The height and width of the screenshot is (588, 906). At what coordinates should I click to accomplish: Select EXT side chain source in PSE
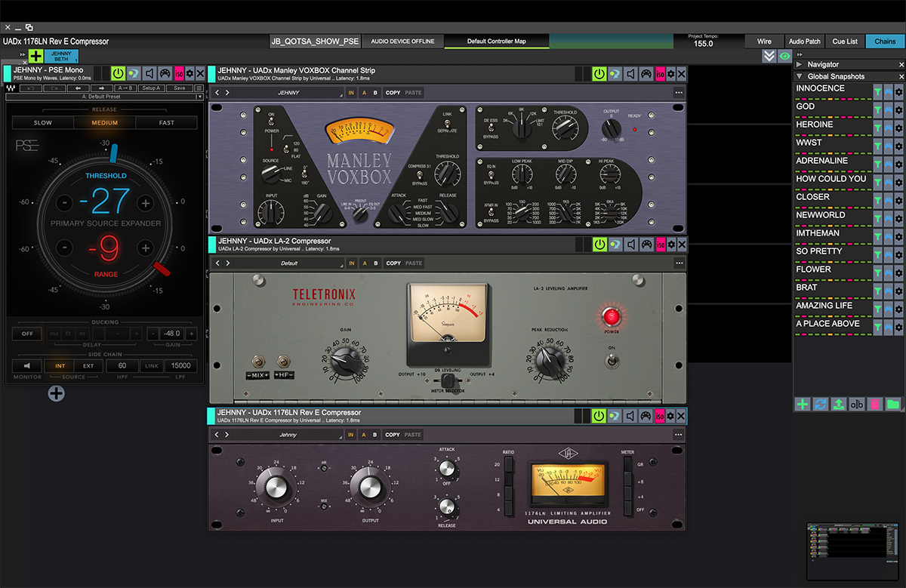(x=88, y=366)
